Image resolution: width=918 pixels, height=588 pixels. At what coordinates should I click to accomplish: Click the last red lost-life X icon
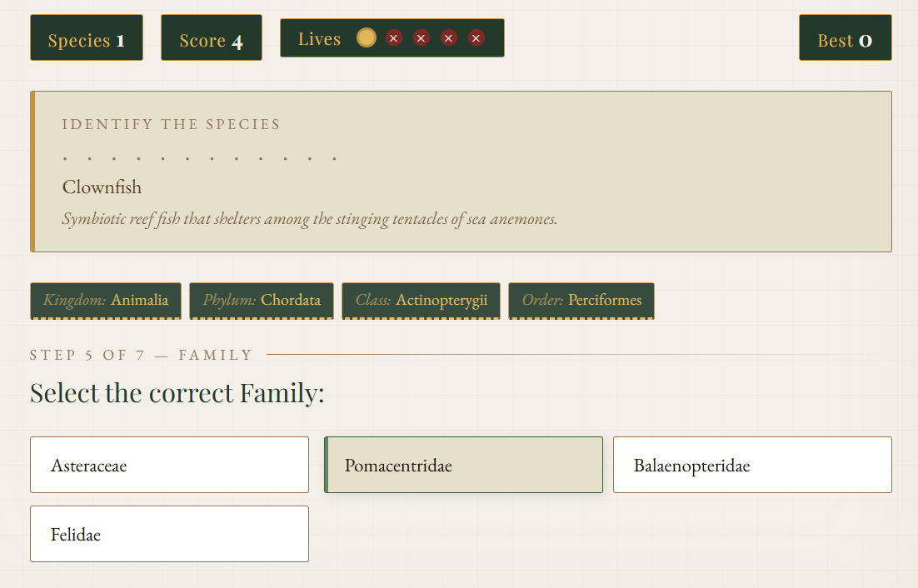(476, 38)
